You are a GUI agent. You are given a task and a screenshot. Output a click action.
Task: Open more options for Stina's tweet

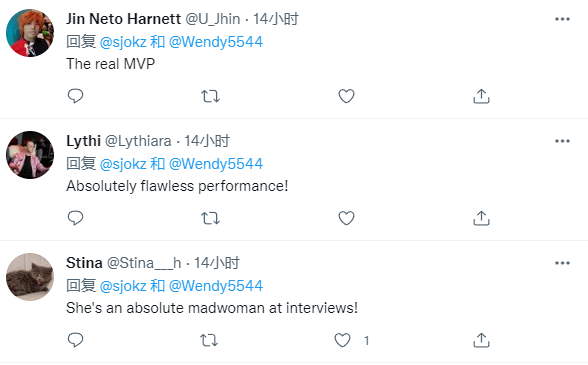click(562, 263)
